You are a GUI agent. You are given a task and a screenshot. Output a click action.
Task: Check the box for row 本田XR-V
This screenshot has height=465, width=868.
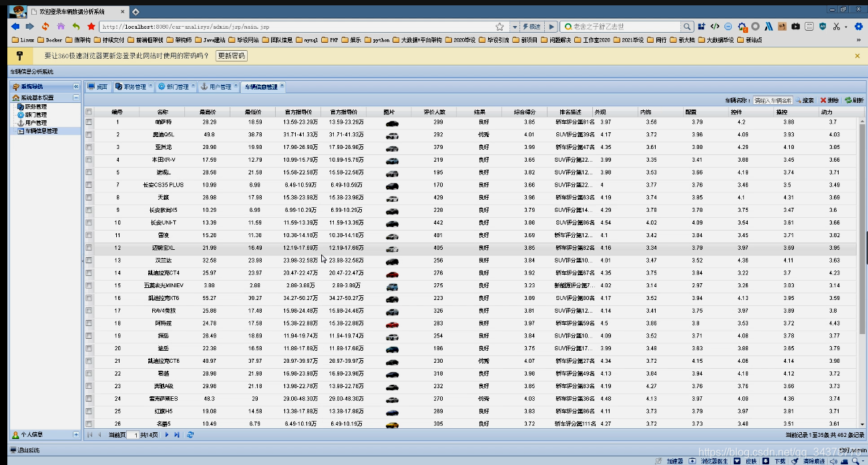89,160
